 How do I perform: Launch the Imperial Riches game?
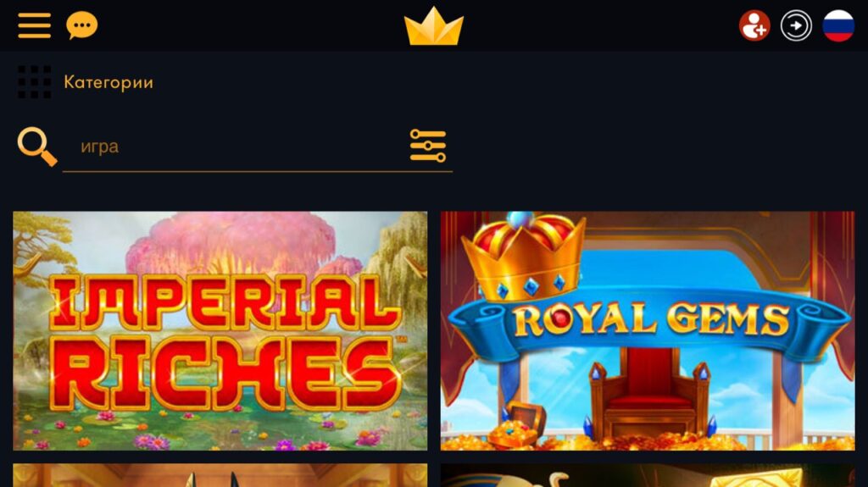(220, 330)
